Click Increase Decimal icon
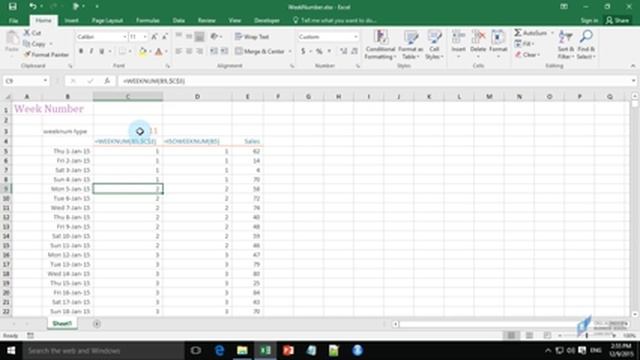The height and width of the screenshot is (360, 640). [x=343, y=51]
